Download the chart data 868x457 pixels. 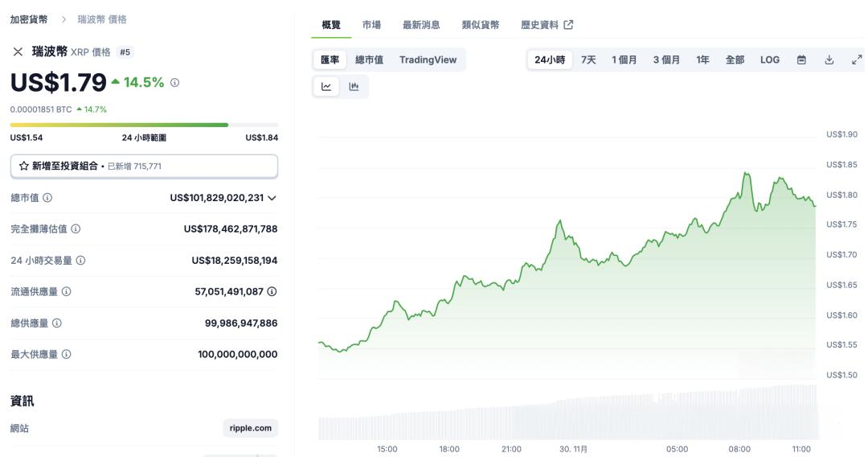tap(829, 60)
